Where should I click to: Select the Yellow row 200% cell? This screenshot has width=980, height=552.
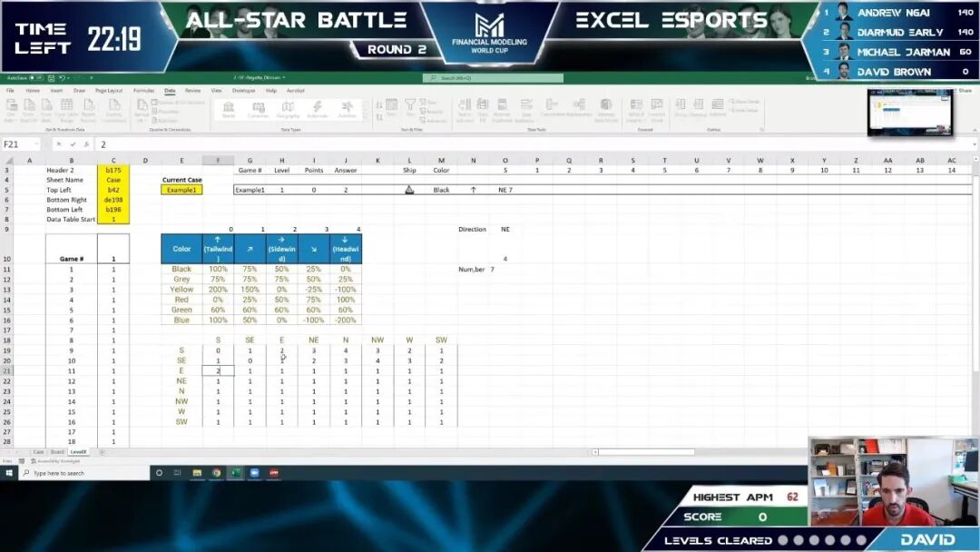218,290
